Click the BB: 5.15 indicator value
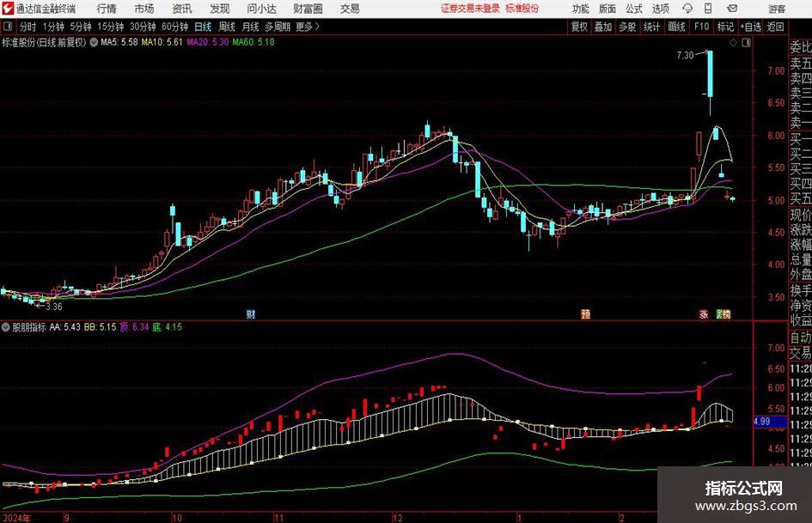This screenshot has width=812, height=523. click(x=100, y=327)
